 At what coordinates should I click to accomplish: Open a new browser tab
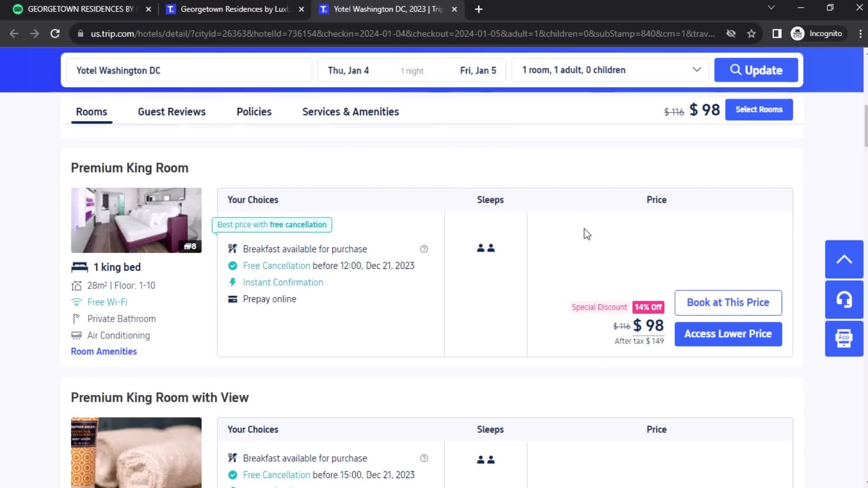pyautogui.click(x=479, y=9)
